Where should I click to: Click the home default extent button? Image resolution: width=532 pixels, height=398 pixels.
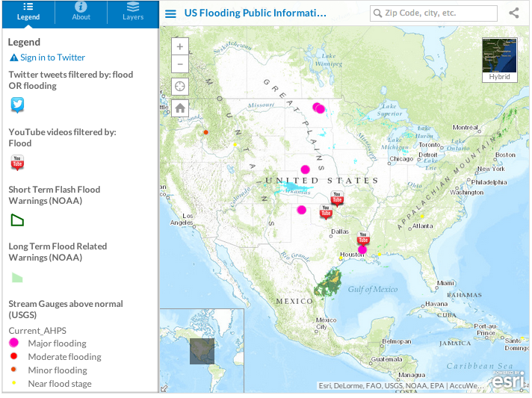click(x=180, y=108)
